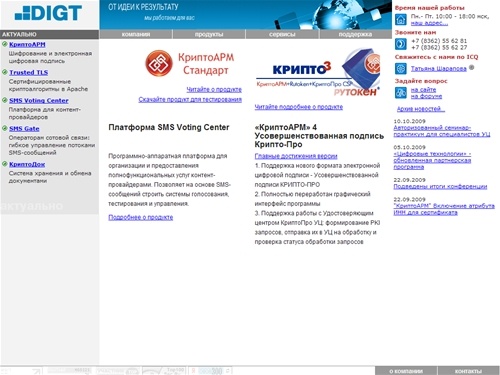500x375 pixels.
Task: Open the КриптоДок sidebar link
Action: pyautogui.click(x=27, y=164)
